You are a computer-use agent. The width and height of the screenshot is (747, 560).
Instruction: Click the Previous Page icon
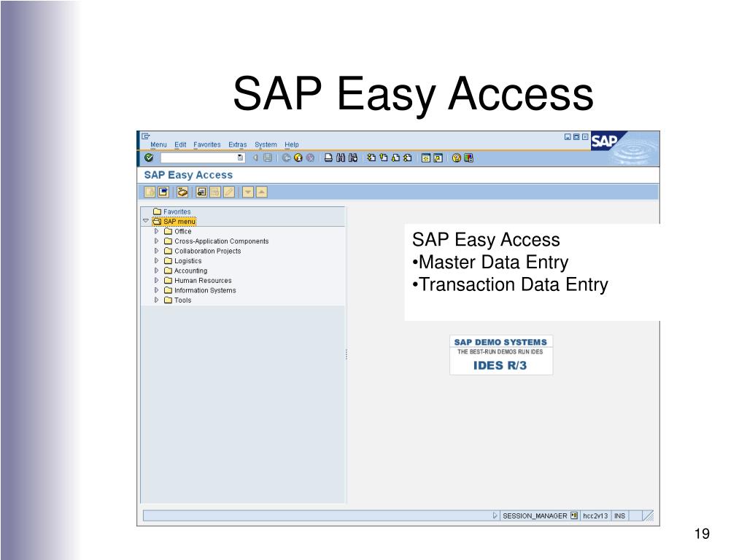tap(383, 157)
